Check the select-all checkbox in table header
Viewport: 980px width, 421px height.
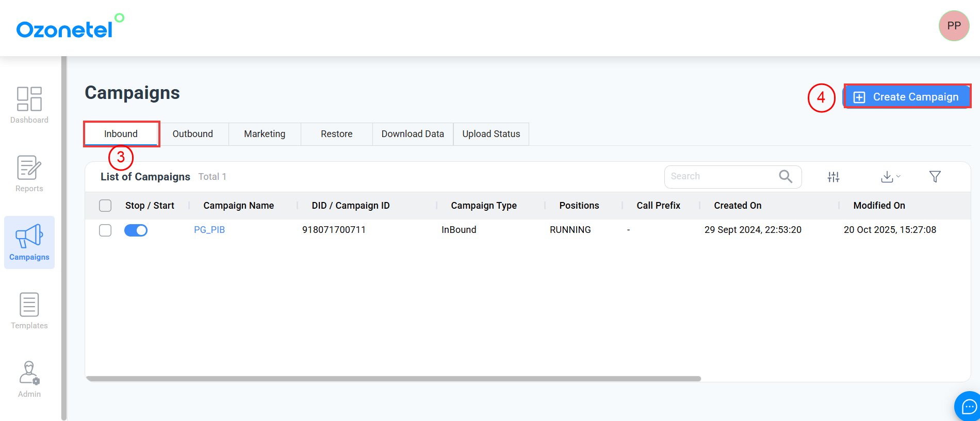click(x=105, y=206)
